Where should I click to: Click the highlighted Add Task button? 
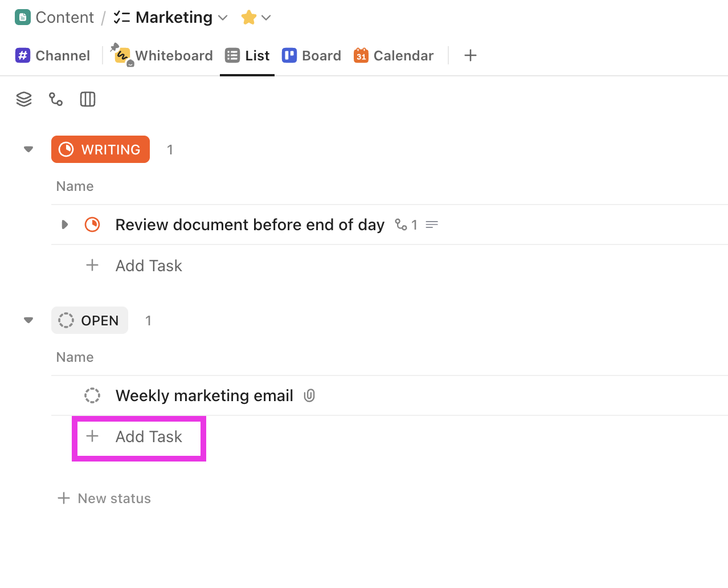coord(139,437)
